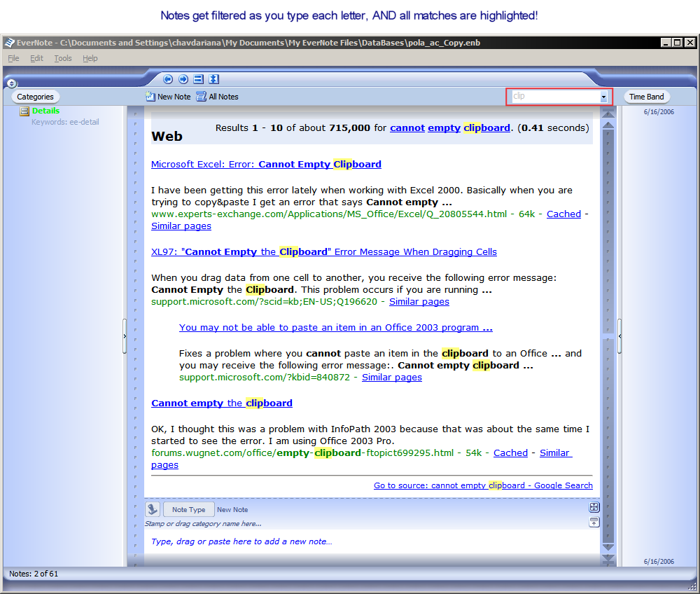Click the next note down arrow
This screenshot has height=594, width=700.
(x=608, y=546)
